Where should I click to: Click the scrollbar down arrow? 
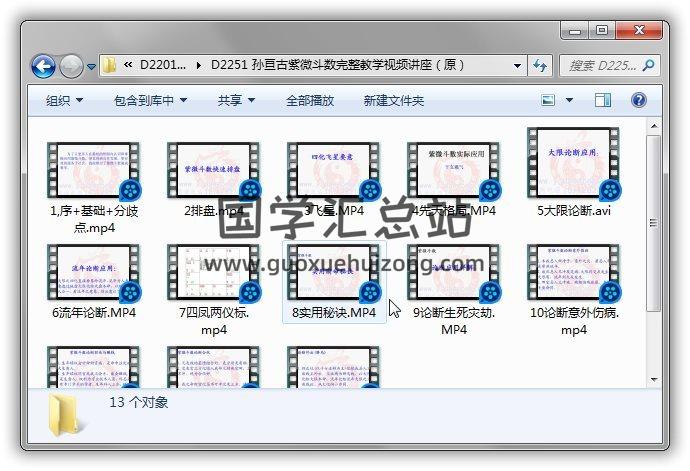point(654,379)
